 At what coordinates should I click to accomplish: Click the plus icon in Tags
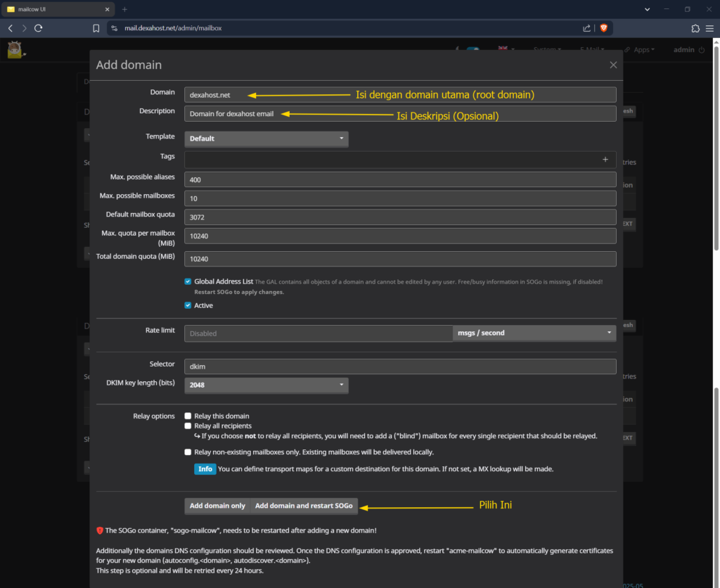(x=605, y=160)
